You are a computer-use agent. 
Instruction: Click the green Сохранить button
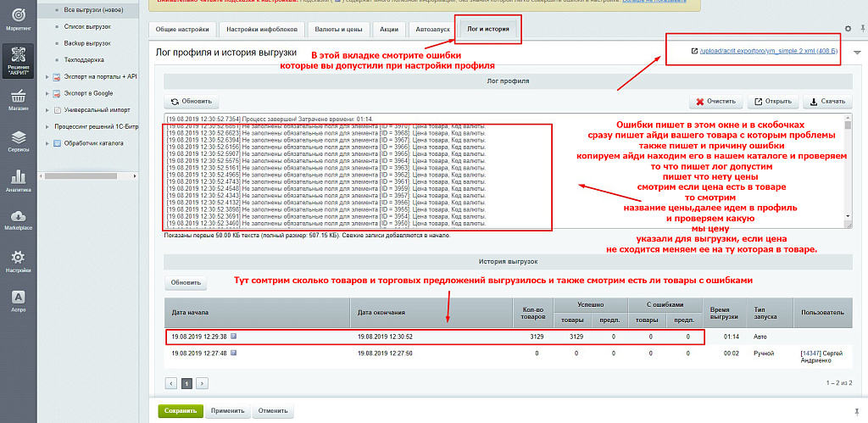[180, 411]
